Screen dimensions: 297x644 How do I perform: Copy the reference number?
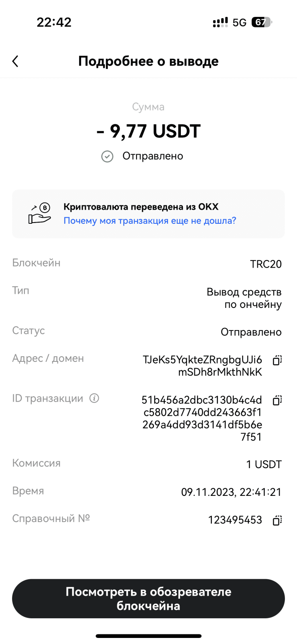(x=277, y=520)
